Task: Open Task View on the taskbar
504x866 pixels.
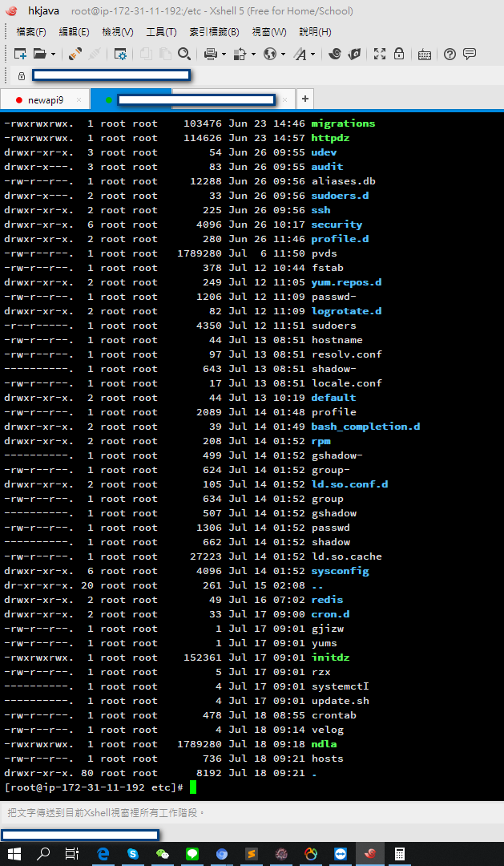Action: point(72,854)
